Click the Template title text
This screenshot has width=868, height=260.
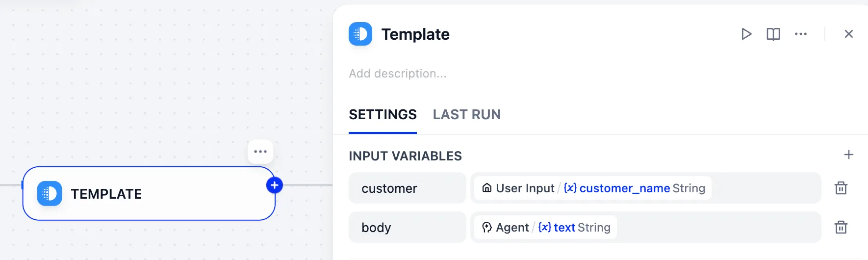[x=415, y=34]
